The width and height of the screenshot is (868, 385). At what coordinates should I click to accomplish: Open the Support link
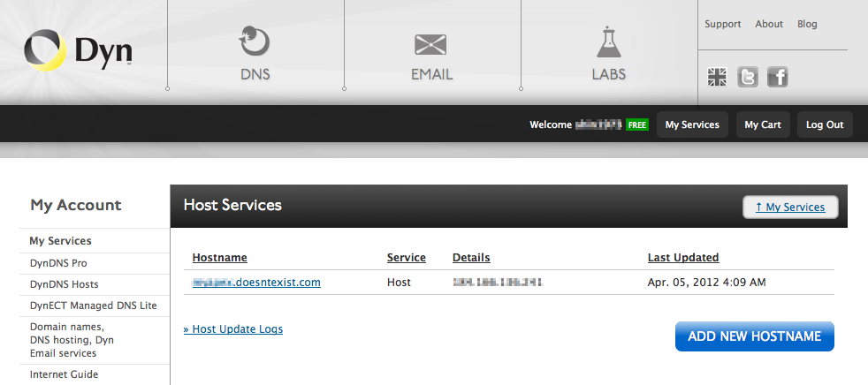click(x=722, y=24)
